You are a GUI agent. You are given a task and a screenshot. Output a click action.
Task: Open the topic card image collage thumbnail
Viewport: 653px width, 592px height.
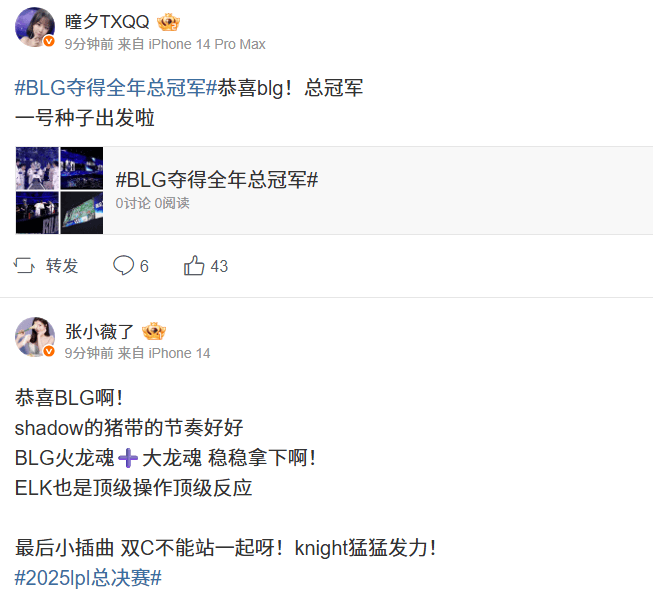click(60, 190)
